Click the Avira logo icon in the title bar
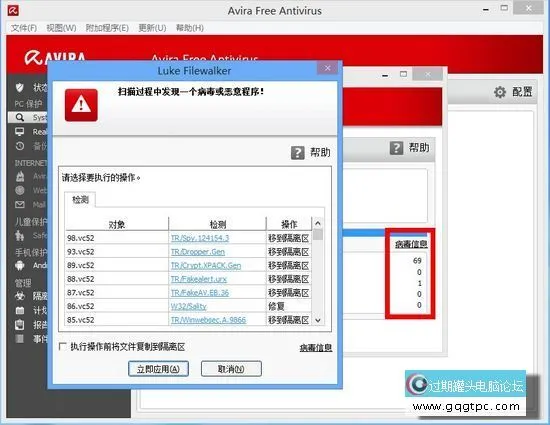Image resolution: width=550 pixels, height=425 pixels. click(13, 11)
